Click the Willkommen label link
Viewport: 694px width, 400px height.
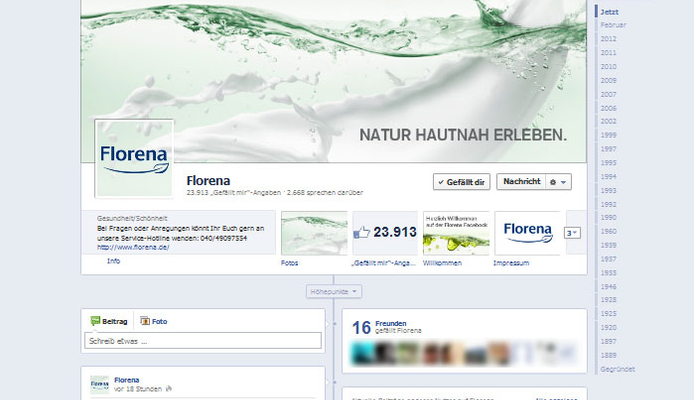(x=442, y=263)
